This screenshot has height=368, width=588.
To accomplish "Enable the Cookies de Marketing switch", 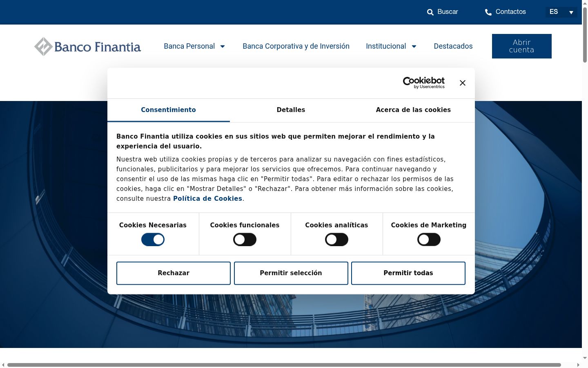I will pyautogui.click(x=429, y=240).
